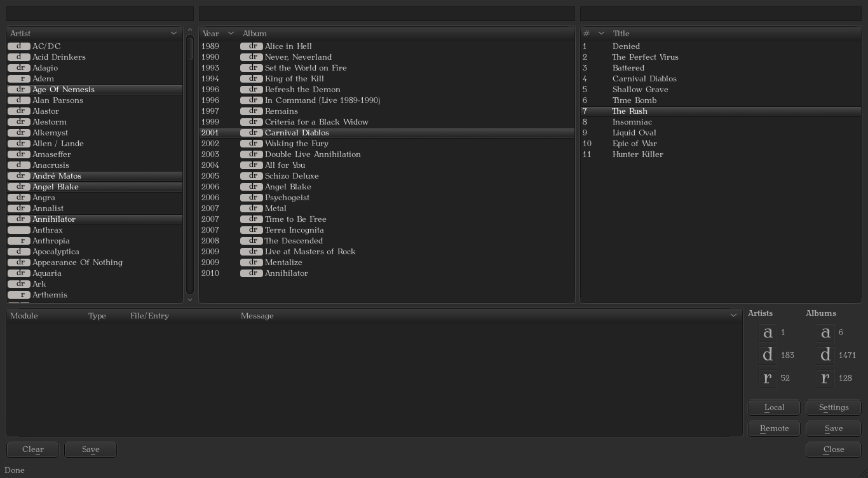Click status badge next to Metal album
The height and width of the screenshot is (478, 868).
tap(252, 208)
